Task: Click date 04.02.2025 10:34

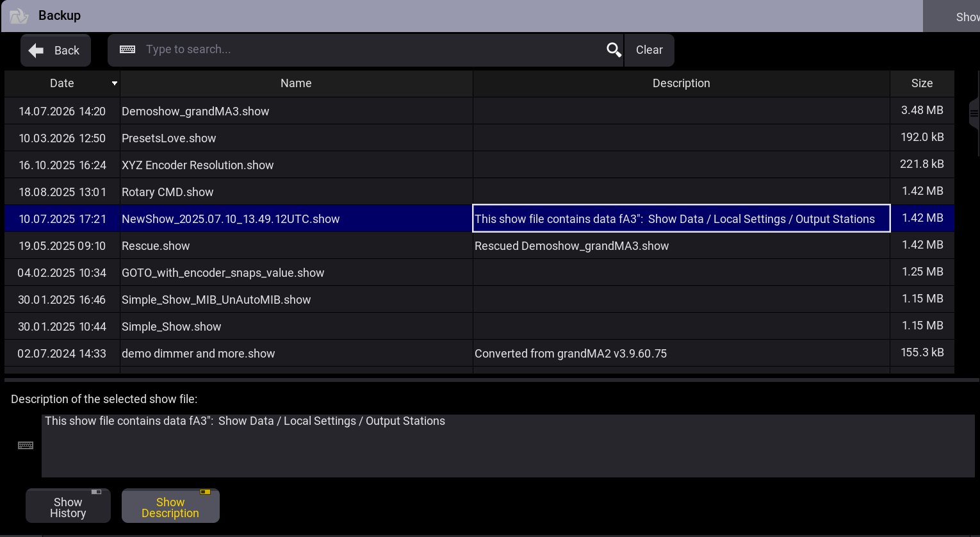Action: (x=62, y=273)
